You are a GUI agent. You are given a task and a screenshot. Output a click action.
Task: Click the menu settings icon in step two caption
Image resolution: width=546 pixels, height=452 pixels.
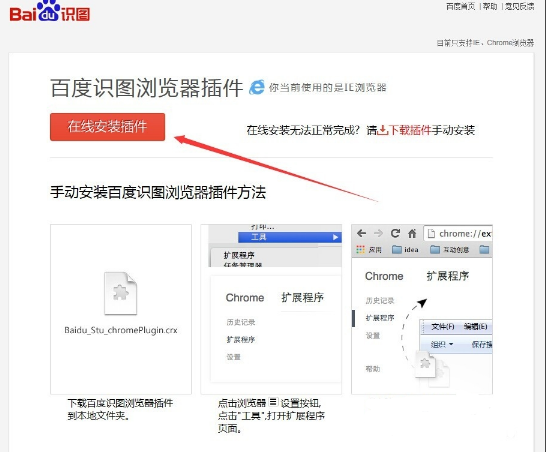point(273,402)
